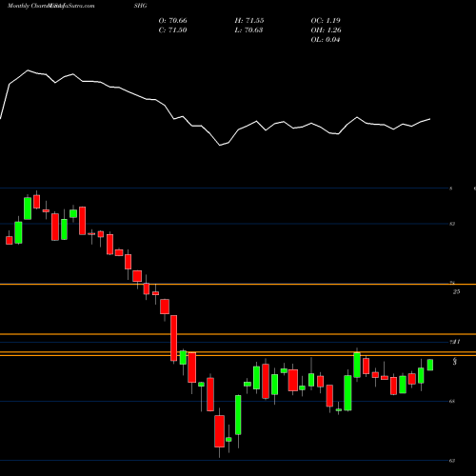The height and width of the screenshot is (476, 476).
Task: Click the last green candlestick on the chart
Action: [x=430, y=365]
